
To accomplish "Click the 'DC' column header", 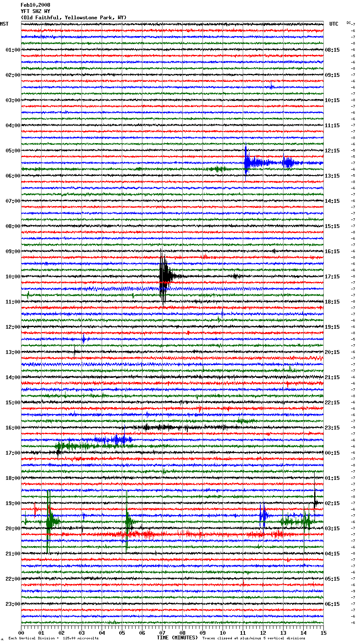I will [x=349, y=23].
